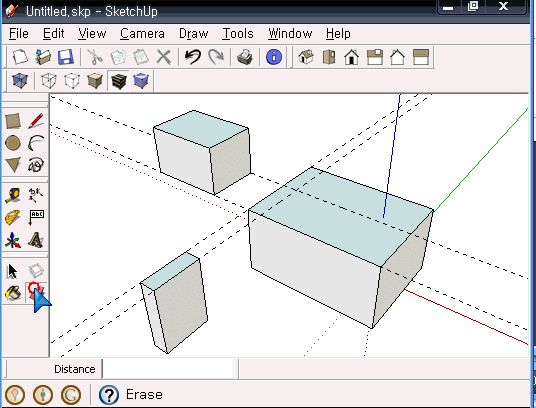The height and width of the screenshot is (408, 536).
Task: Select the 3D Text tool
Action: coord(36,240)
